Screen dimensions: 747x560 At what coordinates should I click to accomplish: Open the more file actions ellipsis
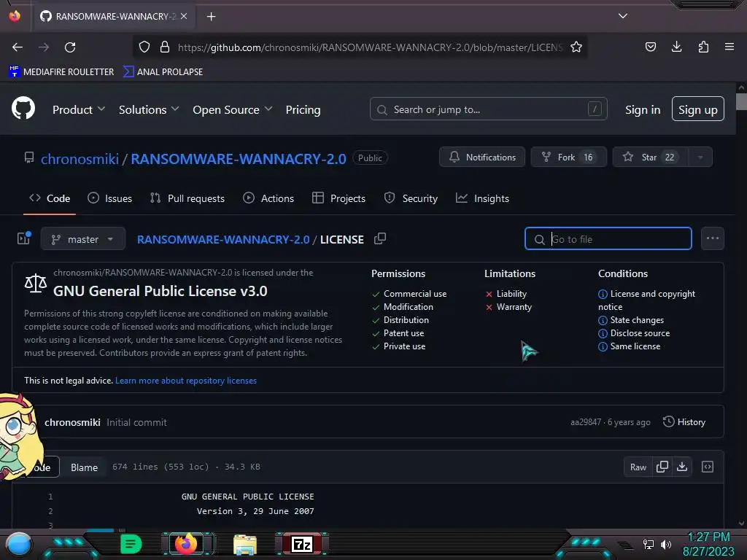click(712, 238)
